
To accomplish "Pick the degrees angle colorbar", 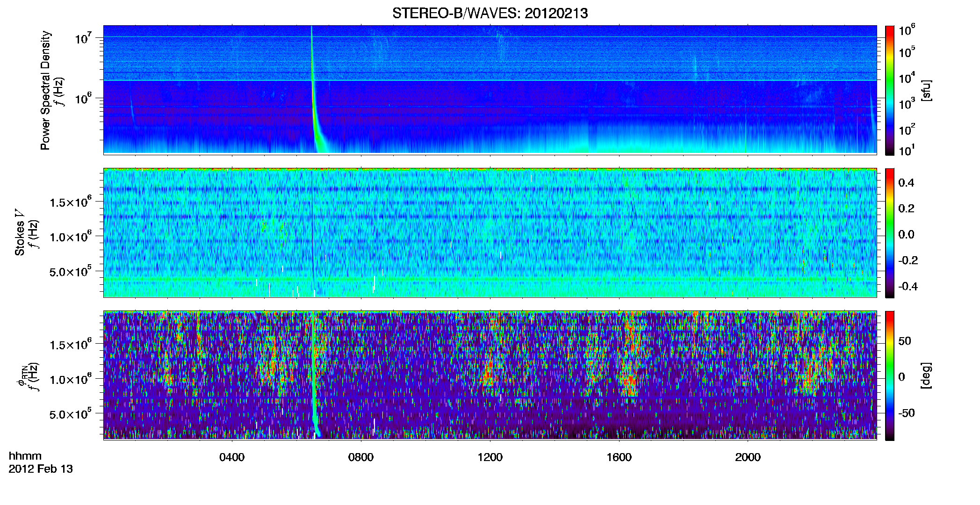I will tap(890, 375).
